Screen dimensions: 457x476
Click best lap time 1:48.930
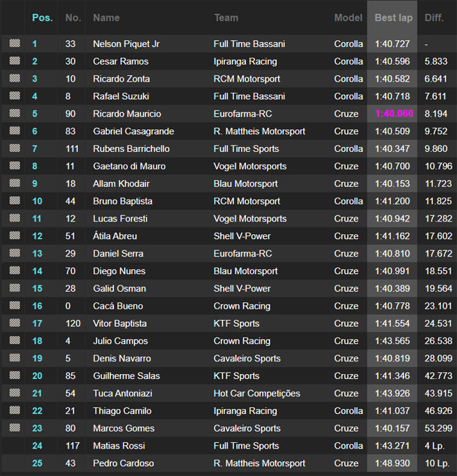[x=392, y=463]
